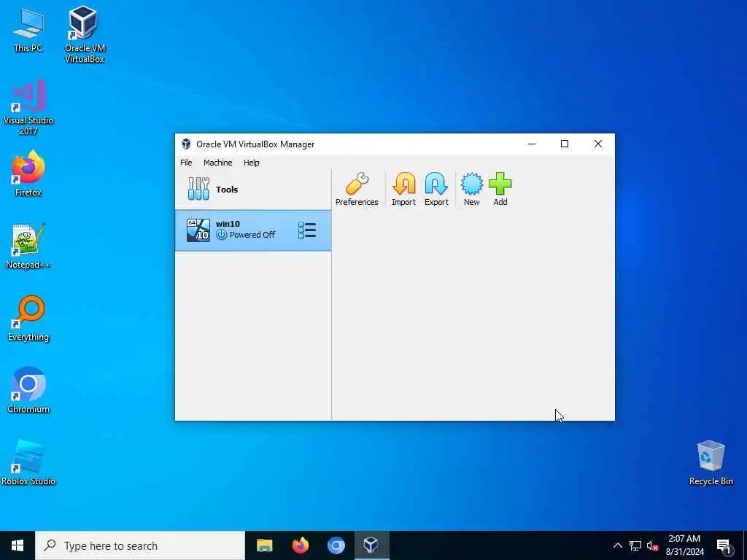747x560 pixels.
Task: Close the VirtualBox Manager window
Action: coord(598,144)
